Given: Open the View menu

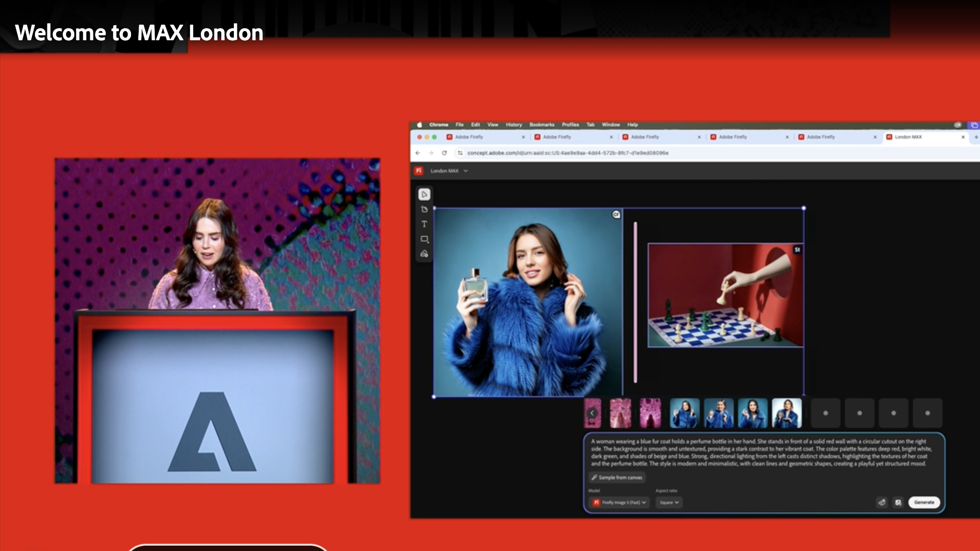Looking at the screenshot, I should point(493,125).
